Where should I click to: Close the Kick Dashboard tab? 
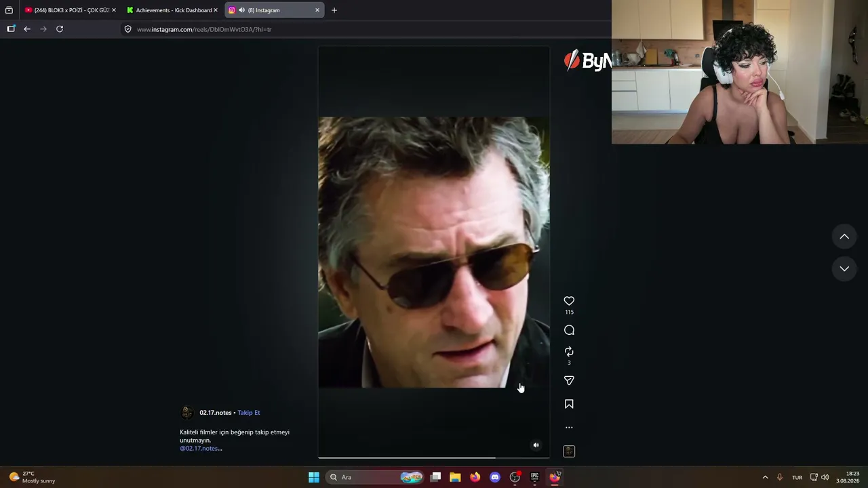coord(216,10)
